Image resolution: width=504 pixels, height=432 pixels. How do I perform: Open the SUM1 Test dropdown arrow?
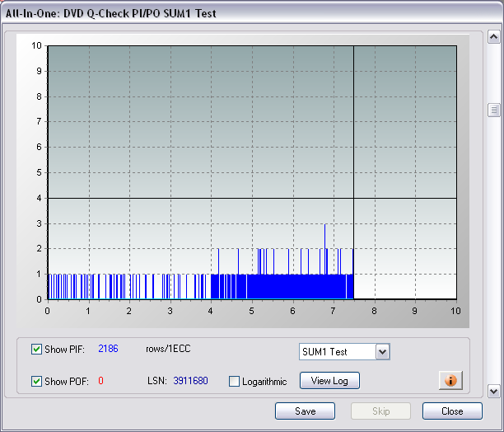(x=382, y=351)
